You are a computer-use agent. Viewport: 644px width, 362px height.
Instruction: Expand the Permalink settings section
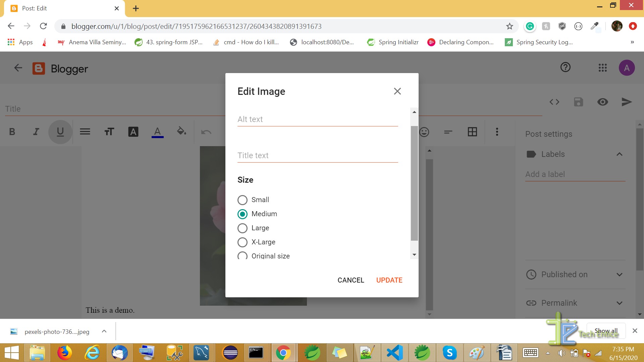pos(620,303)
